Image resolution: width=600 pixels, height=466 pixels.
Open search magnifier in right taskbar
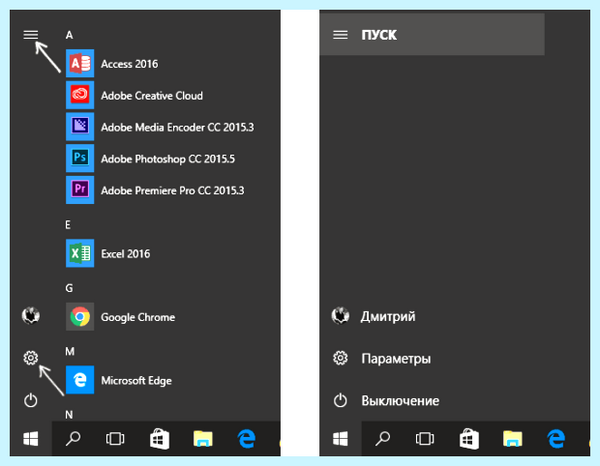point(382,438)
